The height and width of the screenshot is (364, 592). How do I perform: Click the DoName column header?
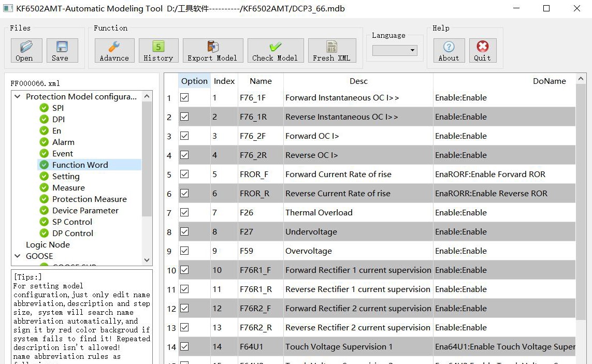point(550,81)
